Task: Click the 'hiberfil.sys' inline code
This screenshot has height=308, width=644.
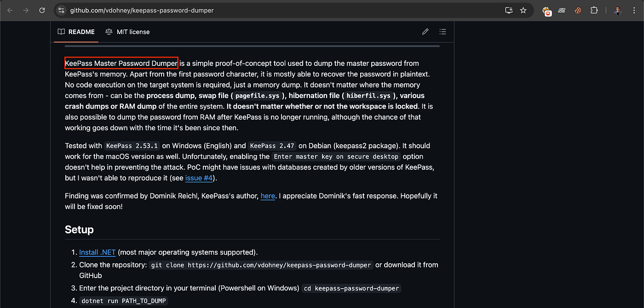Action: (368, 96)
